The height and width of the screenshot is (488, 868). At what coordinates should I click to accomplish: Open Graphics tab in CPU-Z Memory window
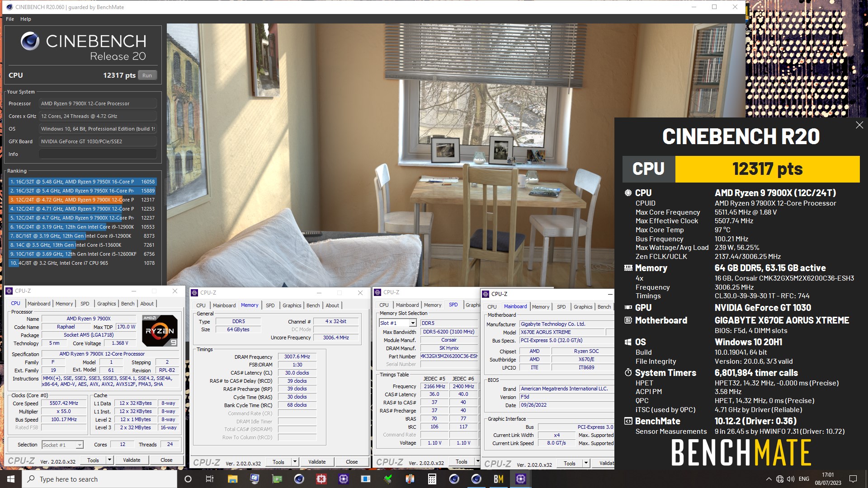pyautogui.click(x=292, y=305)
